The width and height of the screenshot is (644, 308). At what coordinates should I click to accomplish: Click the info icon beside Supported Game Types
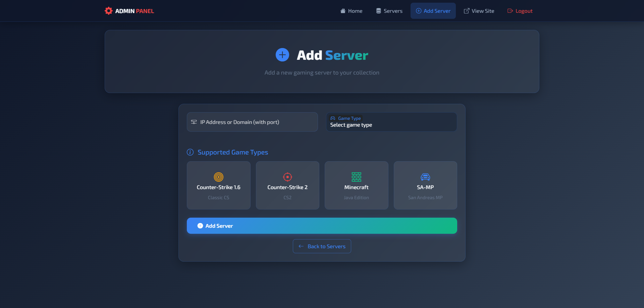(x=190, y=152)
